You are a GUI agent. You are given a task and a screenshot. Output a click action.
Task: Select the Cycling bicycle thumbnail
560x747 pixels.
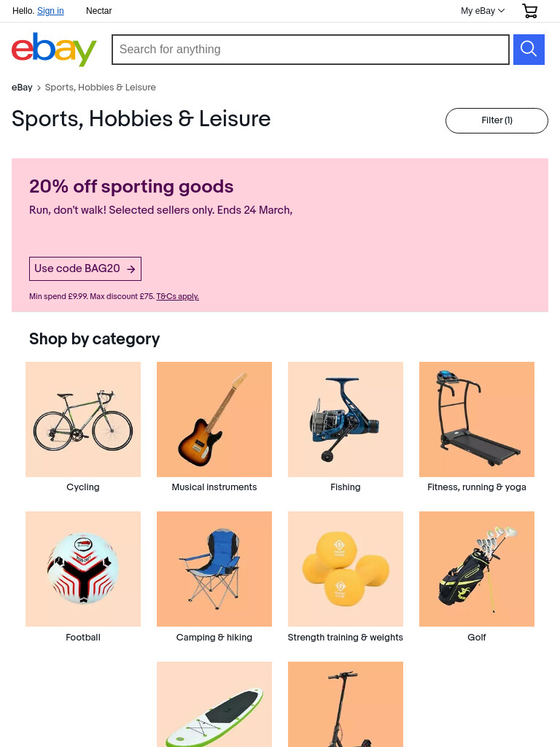[x=83, y=419]
